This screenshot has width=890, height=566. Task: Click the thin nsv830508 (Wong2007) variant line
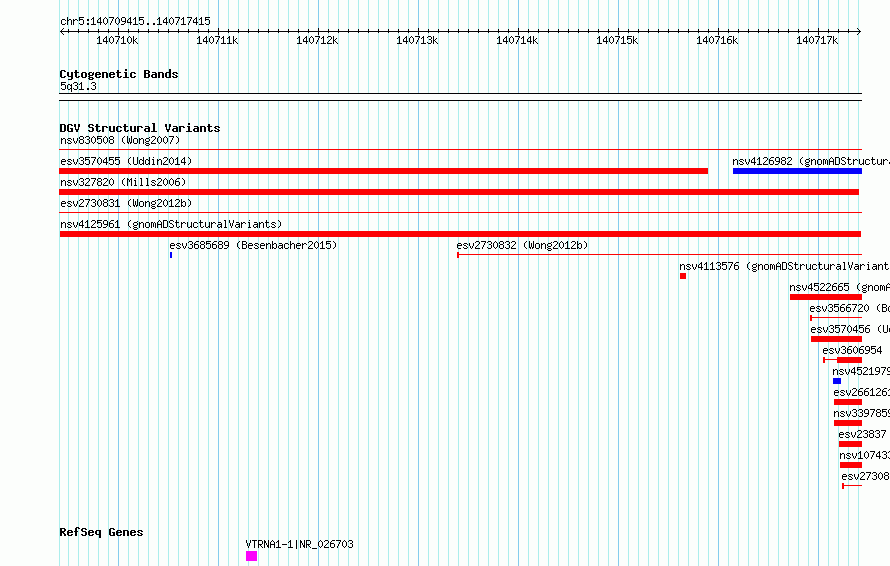[460, 150]
